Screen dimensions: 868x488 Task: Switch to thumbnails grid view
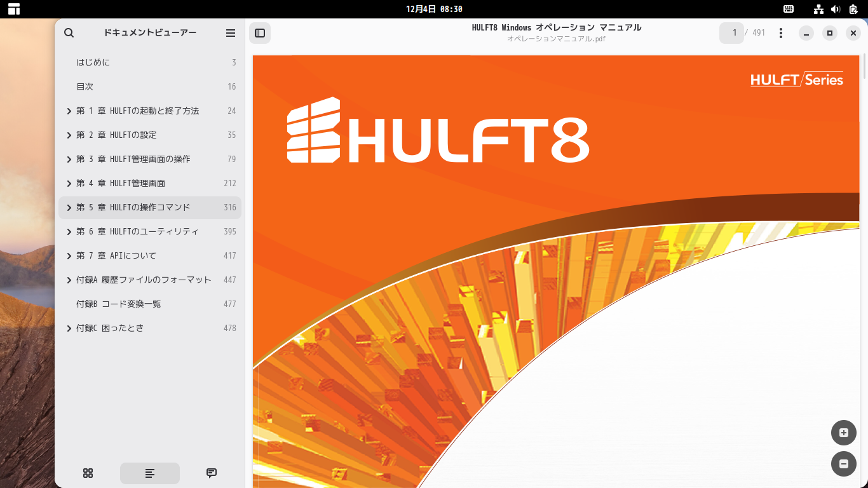click(x=88, y=473)
